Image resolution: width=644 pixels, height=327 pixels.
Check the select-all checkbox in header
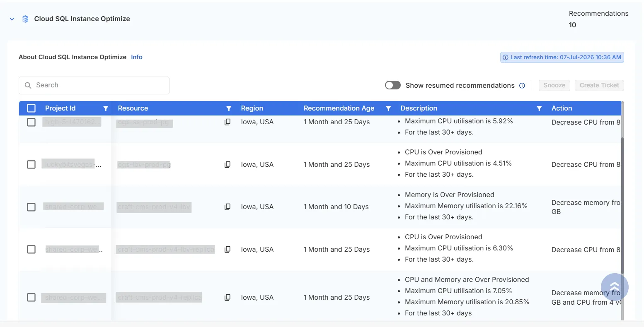(x=31, y=108)
